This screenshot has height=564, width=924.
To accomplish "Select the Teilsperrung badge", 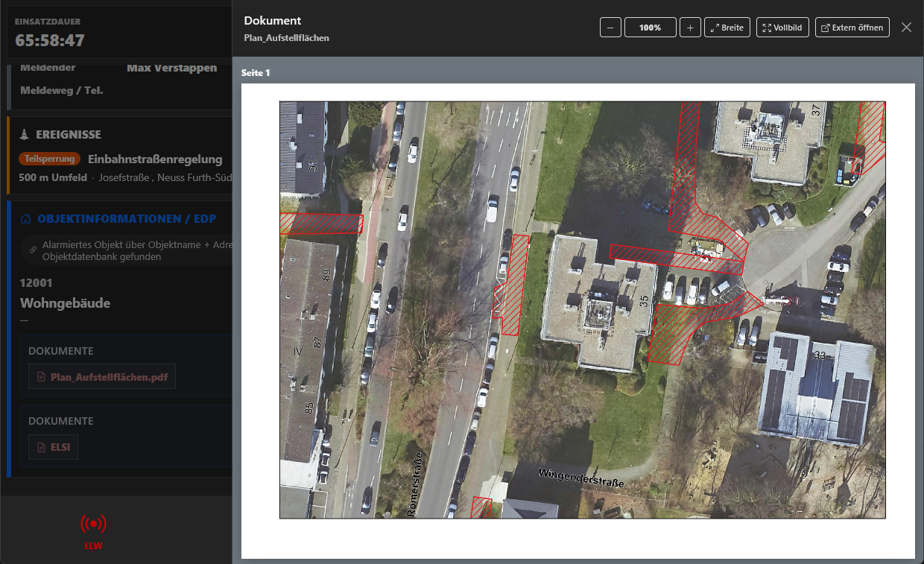I will coord(49,159).
